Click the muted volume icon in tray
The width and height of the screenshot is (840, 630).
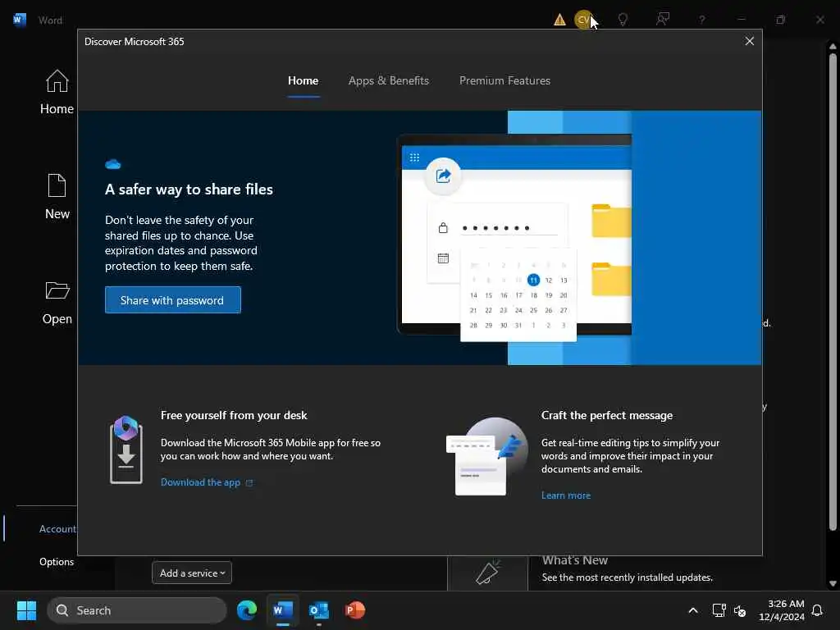click(x=740, y=610)
